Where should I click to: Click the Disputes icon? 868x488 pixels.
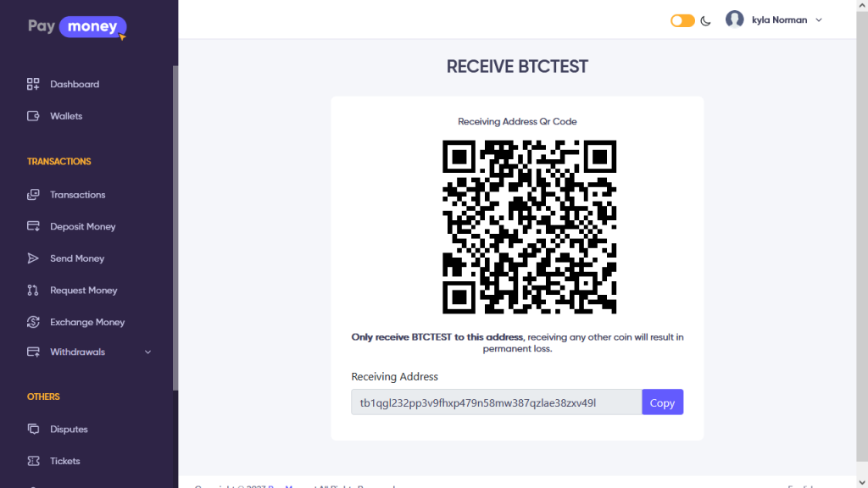(33, 429)
